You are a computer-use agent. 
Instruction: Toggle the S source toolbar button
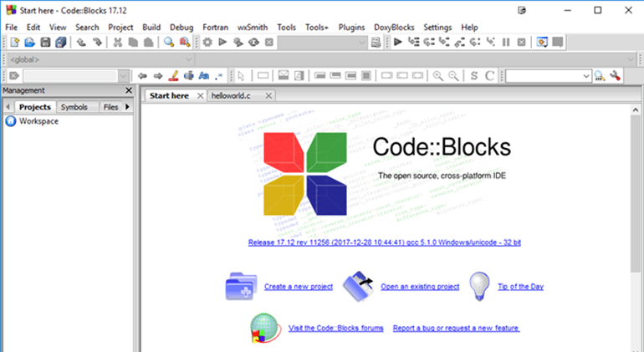[473, 76]
